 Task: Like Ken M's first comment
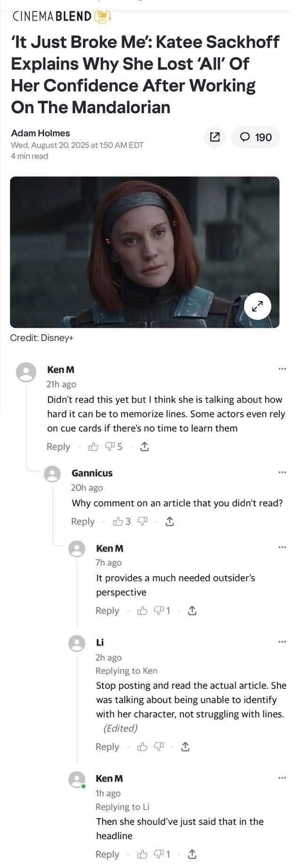coord(93,446)
